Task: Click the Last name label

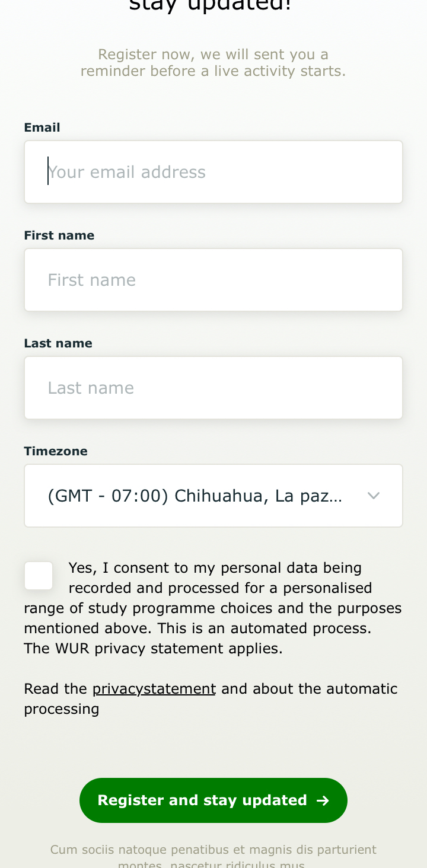Action: click(x=58, y=343)
